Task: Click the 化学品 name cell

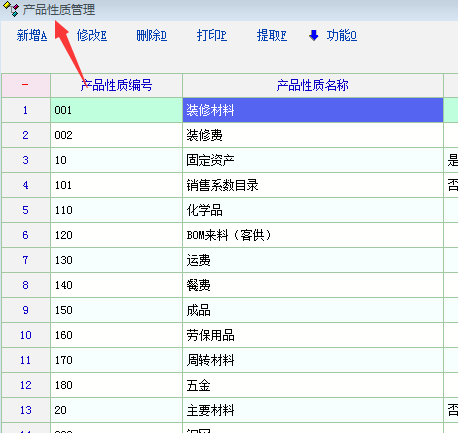Action: (x=313, y=210)
